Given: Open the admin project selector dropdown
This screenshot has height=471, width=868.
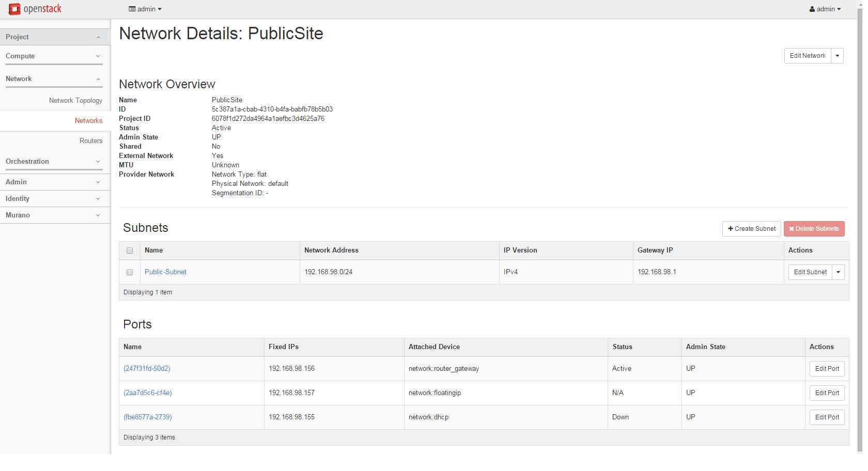Looking at the screenshot, I should [x=145, y=9].
